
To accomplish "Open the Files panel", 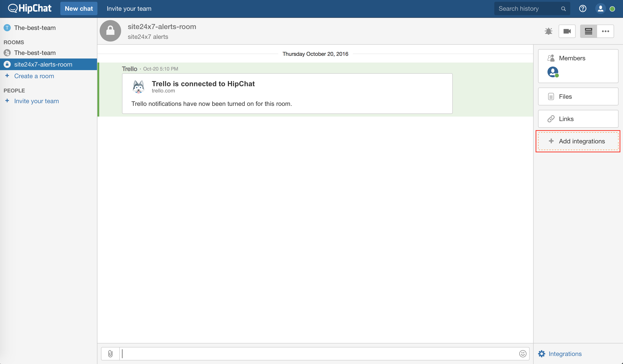I will point(578,96).
